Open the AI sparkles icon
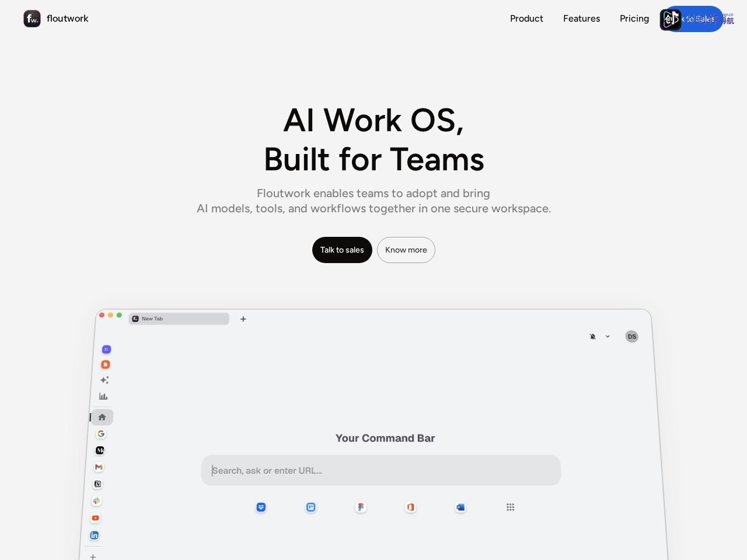 [x=104, y=380]
